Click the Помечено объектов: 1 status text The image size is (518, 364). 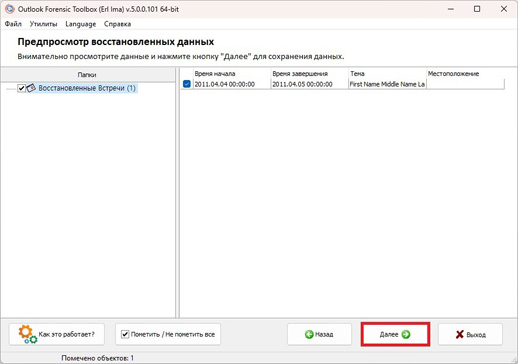click(97, 358)
